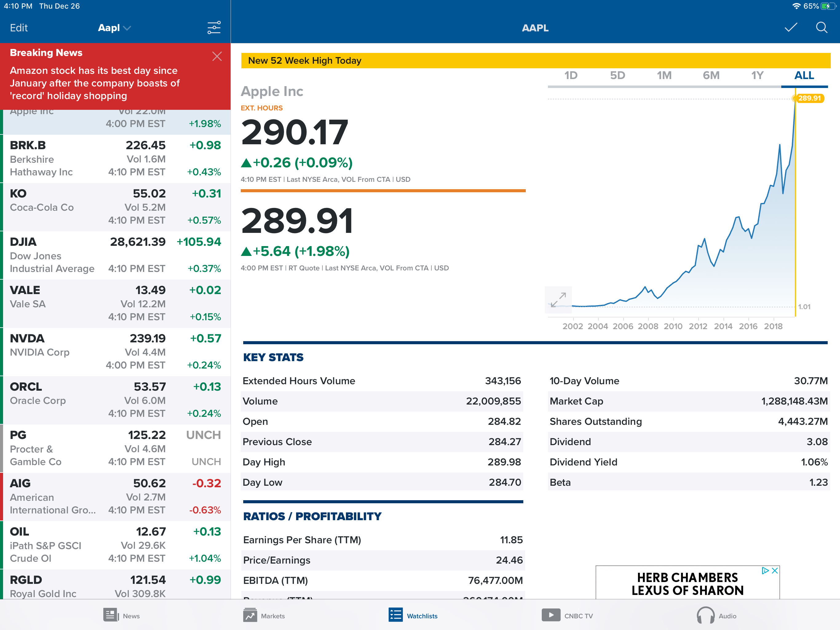Dismiss the Breaking News banner
This screenshot has height=630, width=840.
(x=217, y=56)
